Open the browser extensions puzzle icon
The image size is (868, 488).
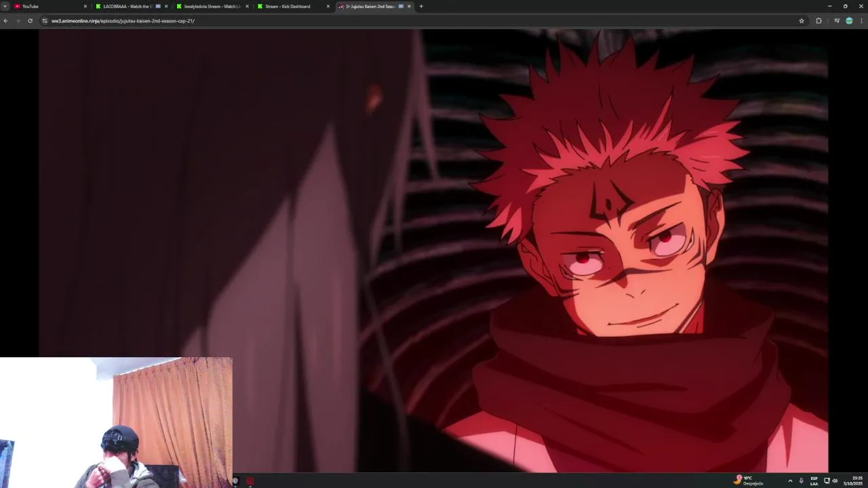[x=818, y=21]
